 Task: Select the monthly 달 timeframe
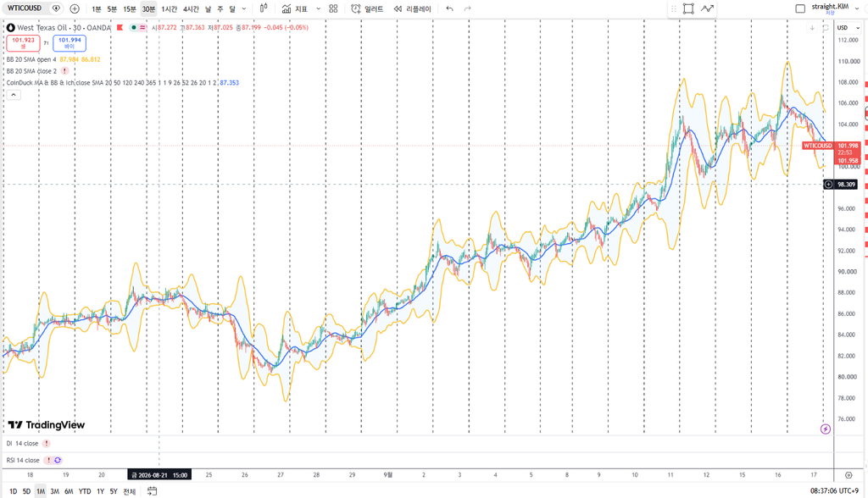[232, 8]
